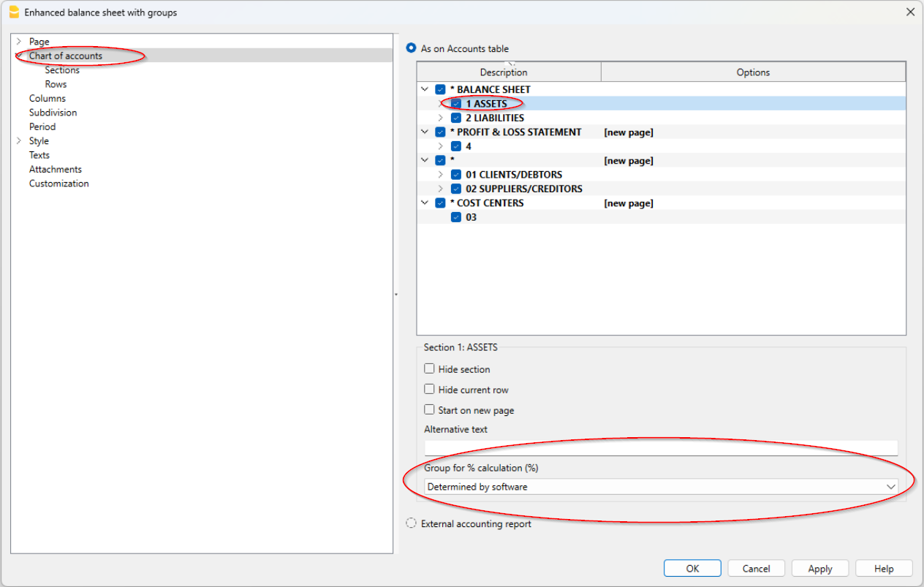
Task: Click the Banana app icon in title bar
Action: coord(13,12)
